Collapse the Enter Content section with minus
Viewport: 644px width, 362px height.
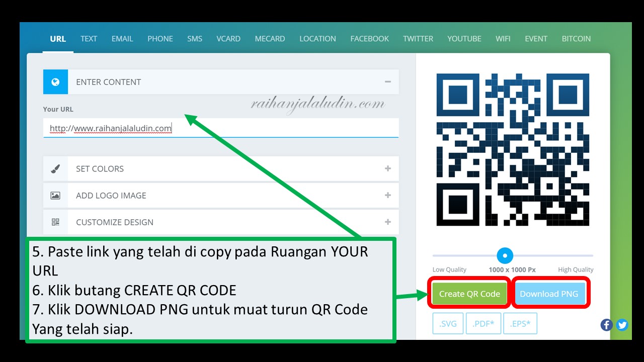click(387, 81)
